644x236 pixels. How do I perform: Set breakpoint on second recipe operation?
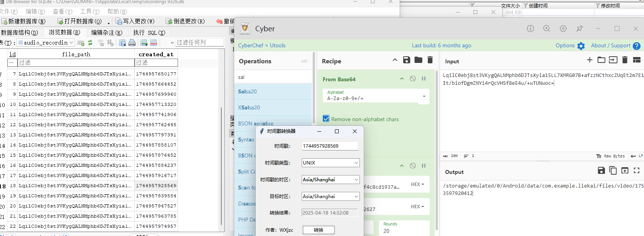pos(423,166)
